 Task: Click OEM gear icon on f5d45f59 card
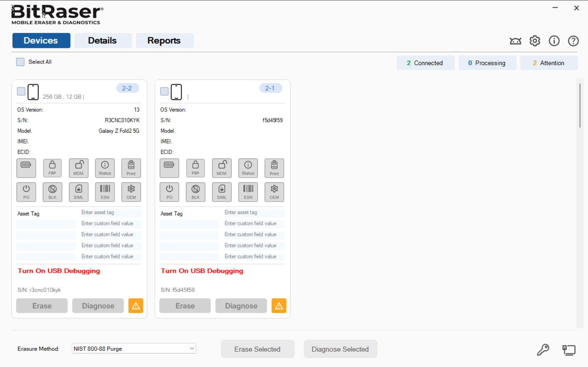click(274, 192)
